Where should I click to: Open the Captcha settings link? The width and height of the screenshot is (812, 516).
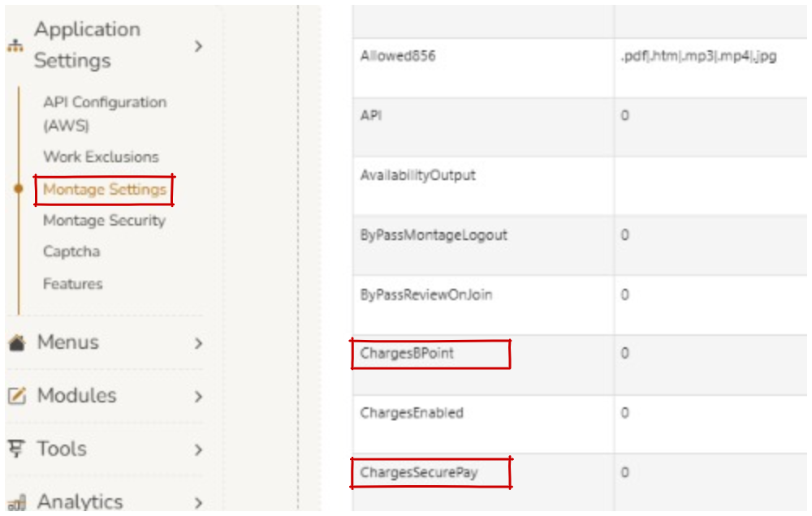pos(71,252)
